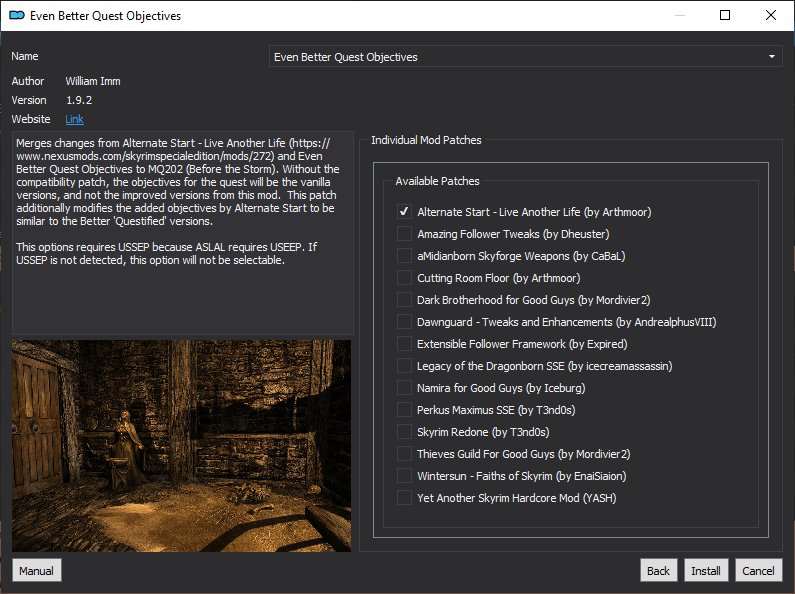Uncheck Alternate Start - Live Another Life patch
The image size is (795, 594).
(x=404, y=212)
